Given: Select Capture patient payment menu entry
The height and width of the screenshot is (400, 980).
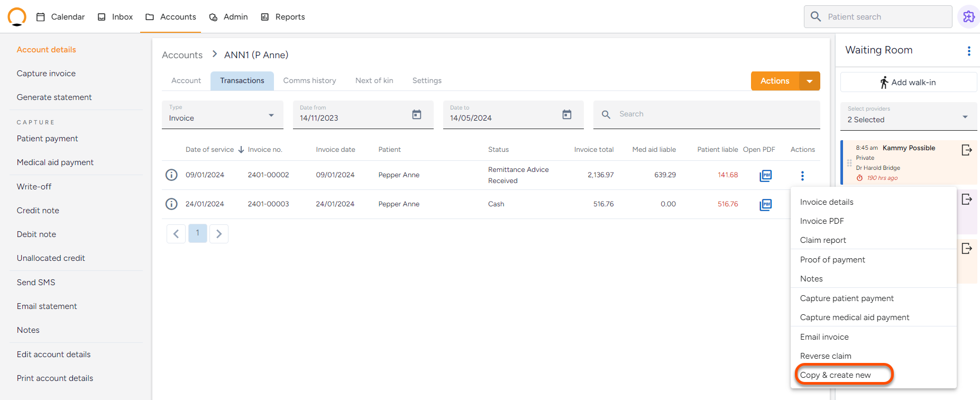Looking at the screenshot, I should click(x=873, y=298).
